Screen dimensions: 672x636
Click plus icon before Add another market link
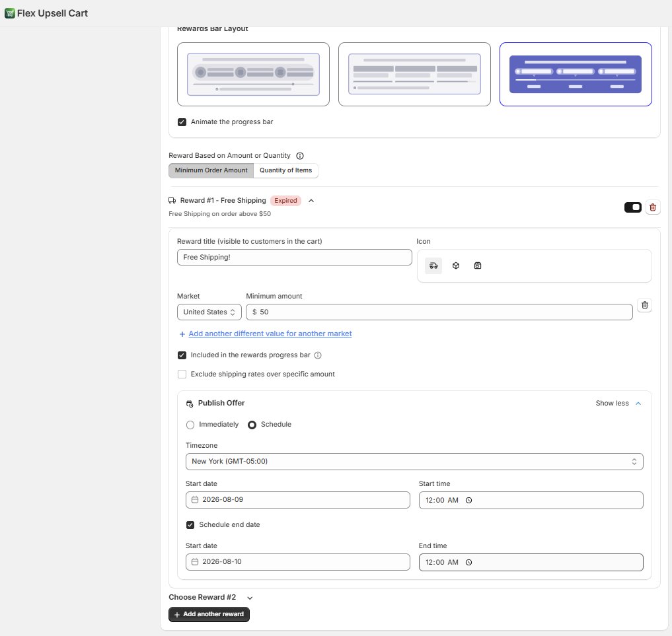182,334
